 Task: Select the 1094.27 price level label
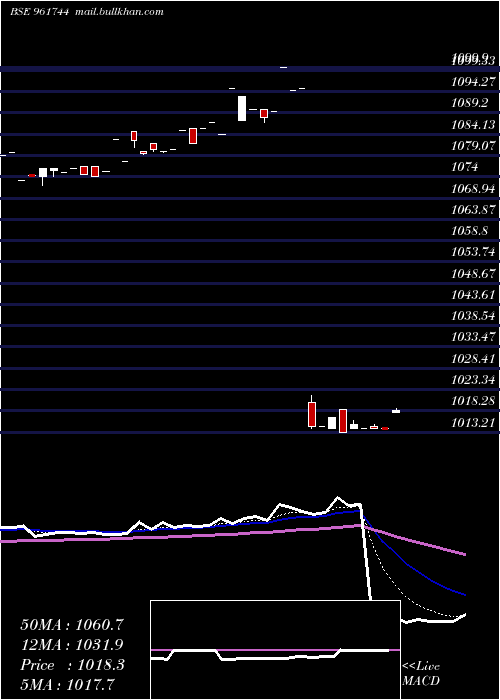tap(473, 81)
